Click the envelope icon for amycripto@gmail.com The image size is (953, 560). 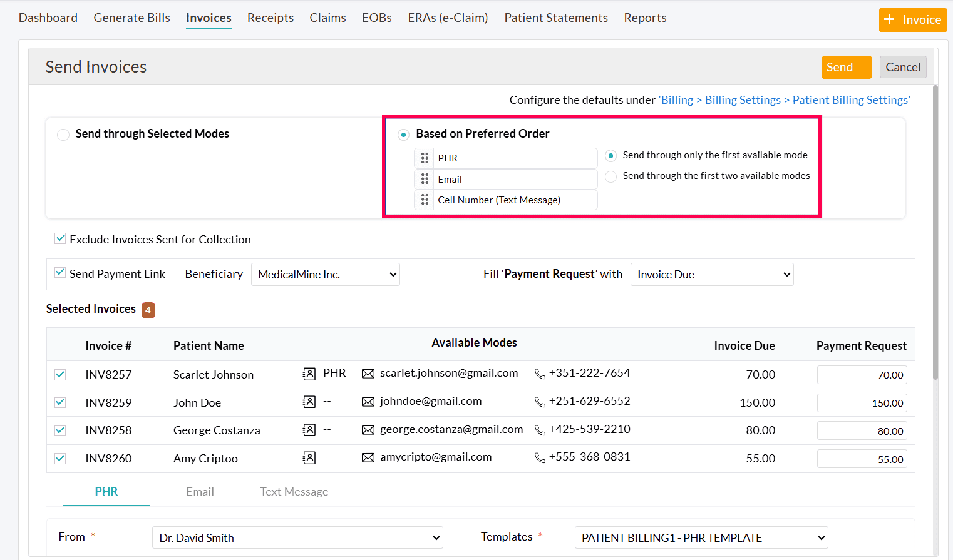point(368,457)
